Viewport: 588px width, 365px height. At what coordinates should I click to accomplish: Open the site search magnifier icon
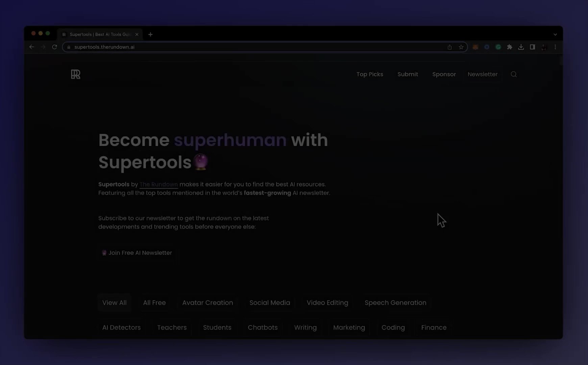(x=514, y=74)
